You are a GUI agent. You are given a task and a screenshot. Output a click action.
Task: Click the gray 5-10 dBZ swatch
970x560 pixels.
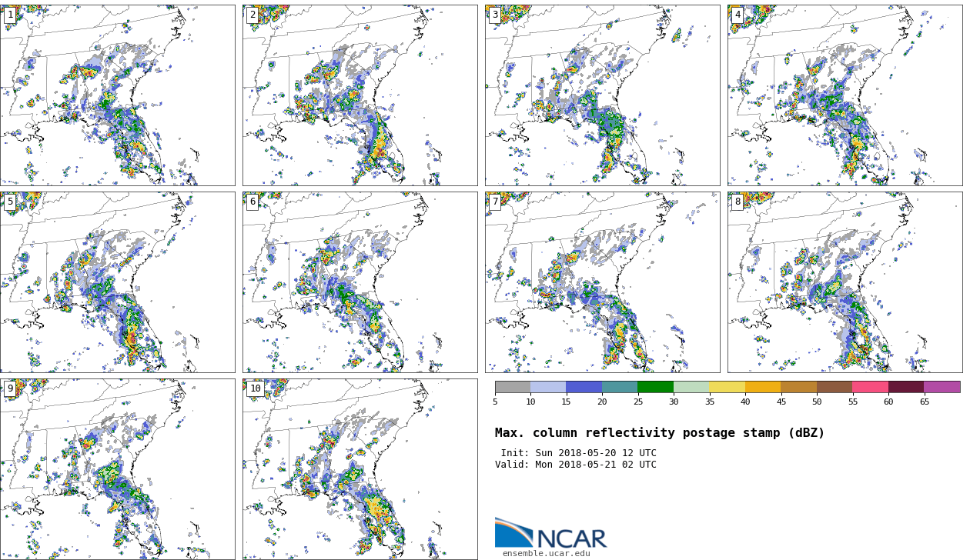(x=513, y=387)
